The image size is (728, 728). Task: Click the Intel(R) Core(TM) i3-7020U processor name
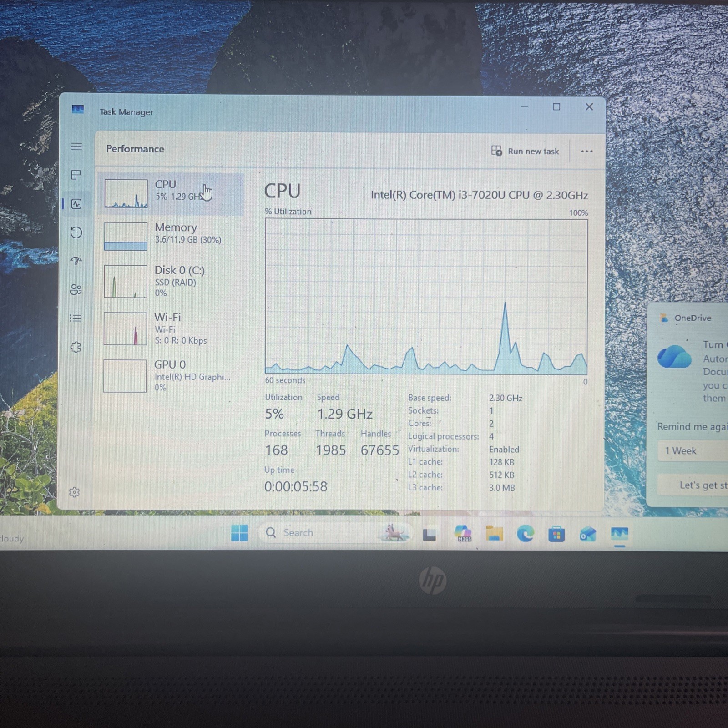pyautogui.click(x=480, y=195)
